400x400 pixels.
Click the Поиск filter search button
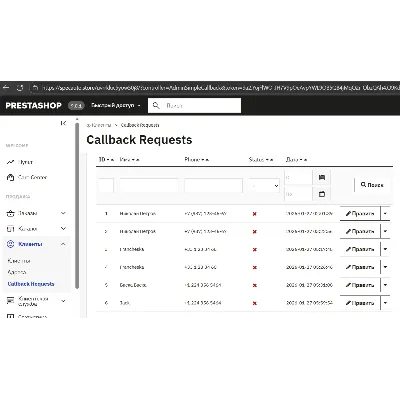pyautogui.click(x=372, y=185)
